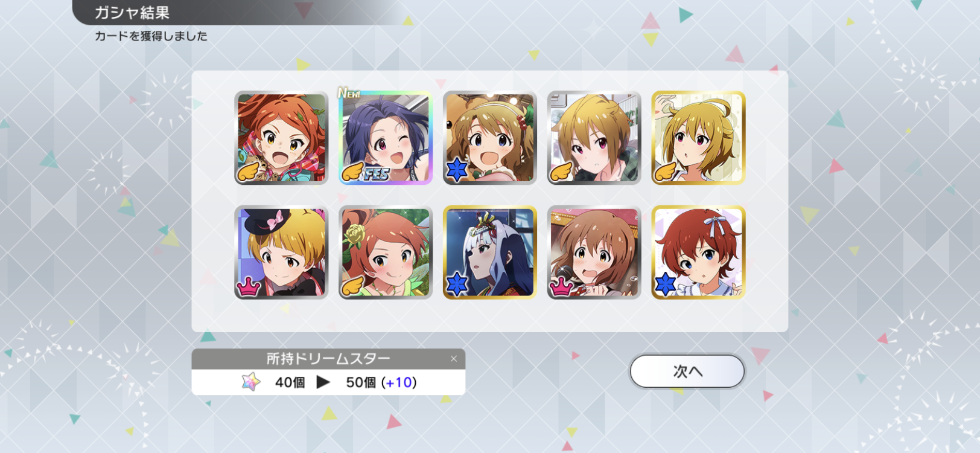Click the rainbow Dream Star icon
The width and height of the screenshot is (980, 453).
click(250, 382)
